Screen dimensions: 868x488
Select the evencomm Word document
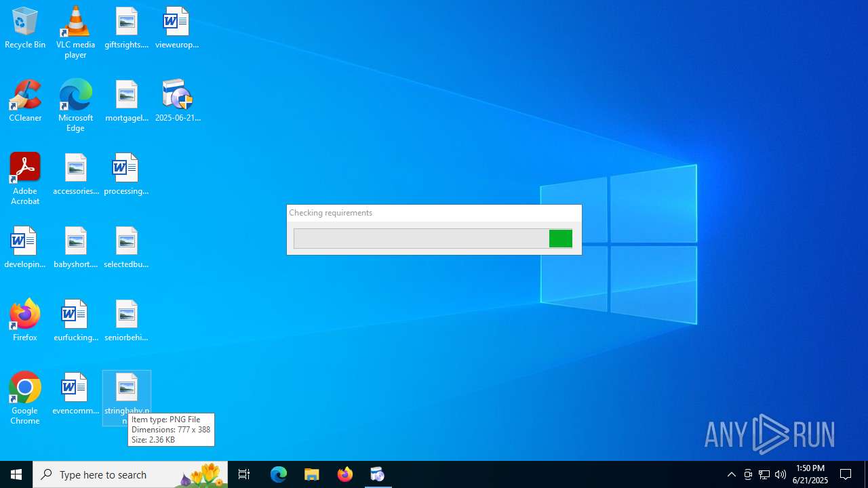pos(76,394)
